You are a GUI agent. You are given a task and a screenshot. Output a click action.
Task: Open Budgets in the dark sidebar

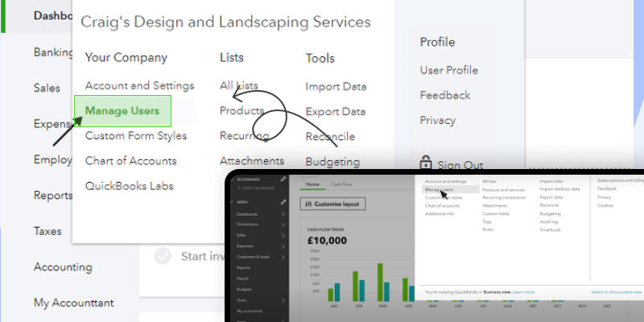(244, 290)
